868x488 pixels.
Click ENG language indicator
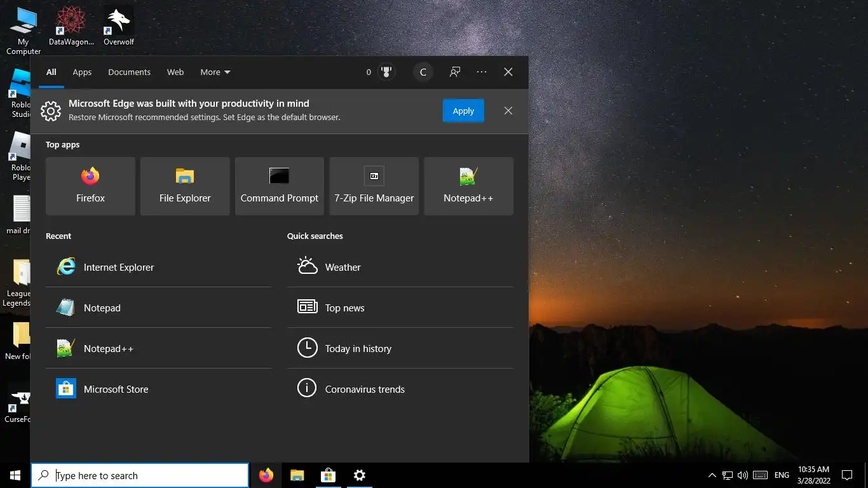(x=782, y=475)
